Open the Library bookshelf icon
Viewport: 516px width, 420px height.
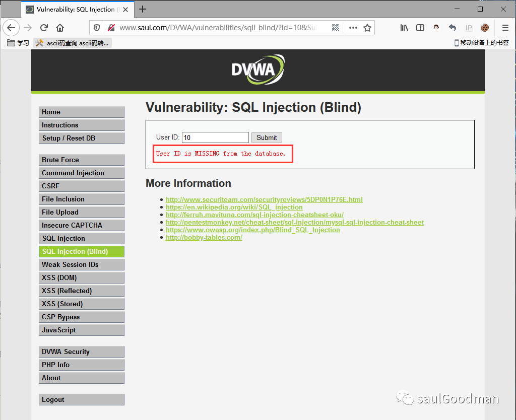tap(404, 28)
